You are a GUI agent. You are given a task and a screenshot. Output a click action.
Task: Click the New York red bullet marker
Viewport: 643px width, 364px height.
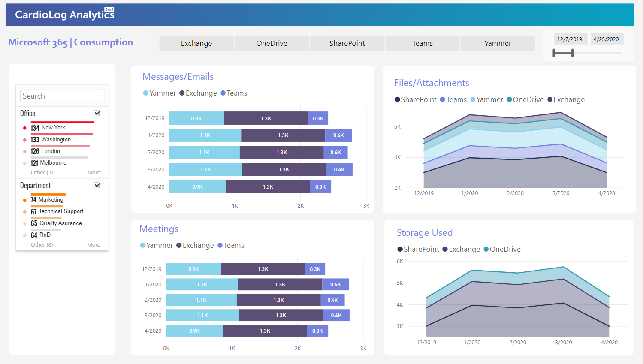24,128
